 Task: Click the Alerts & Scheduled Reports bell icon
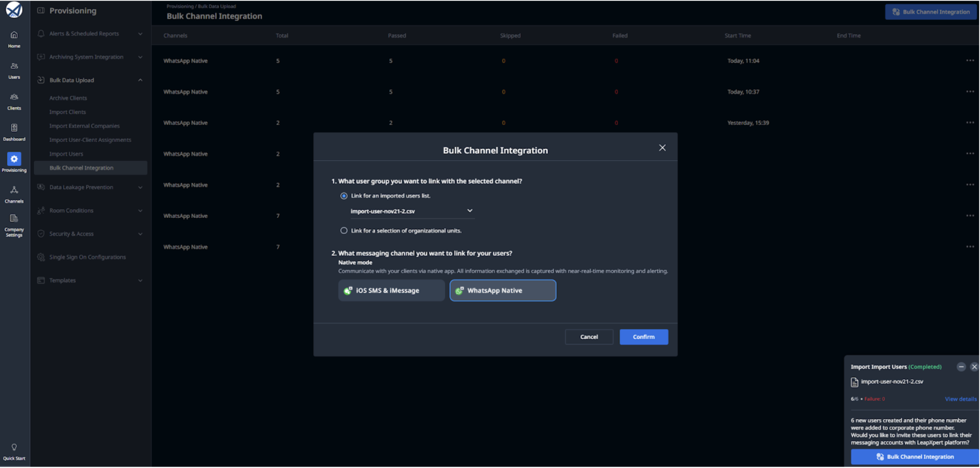pyautogui.click(x=41, y=33)
